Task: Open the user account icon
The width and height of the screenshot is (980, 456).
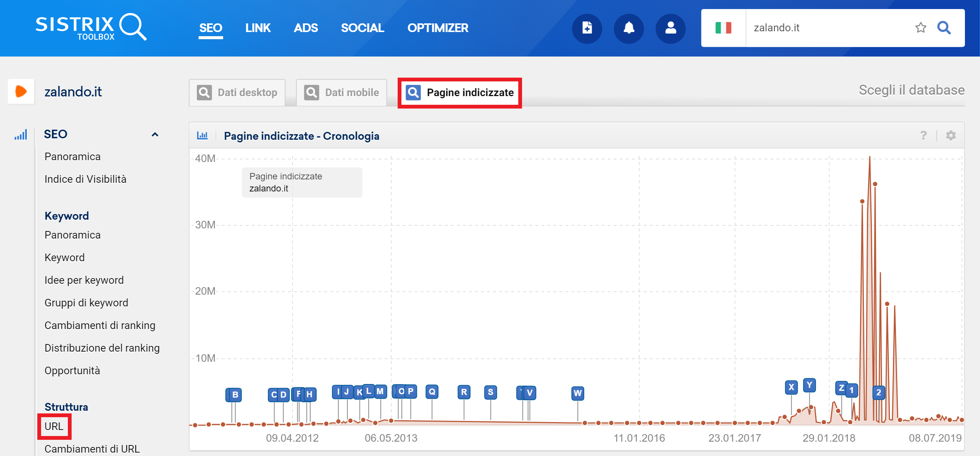Action: (670, 28)
